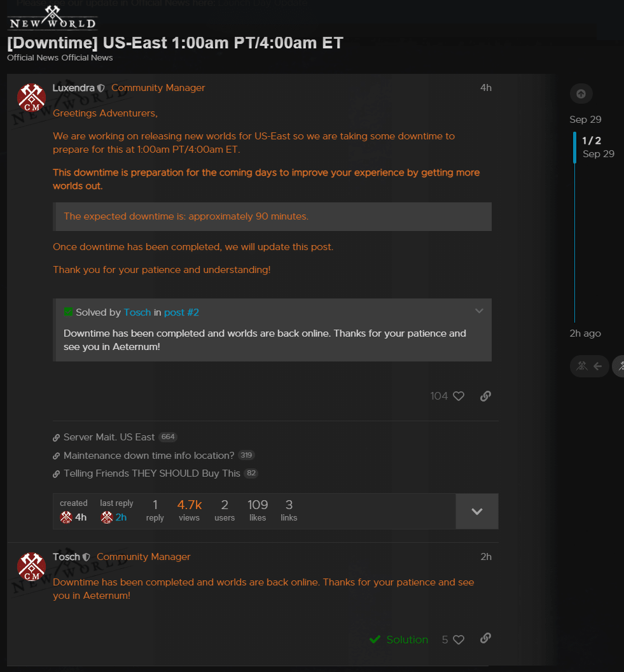The height and width of the screenshot is (672, 624).
Task: Copy link to Luxendra's post via the chain icon
Action: 485,396
